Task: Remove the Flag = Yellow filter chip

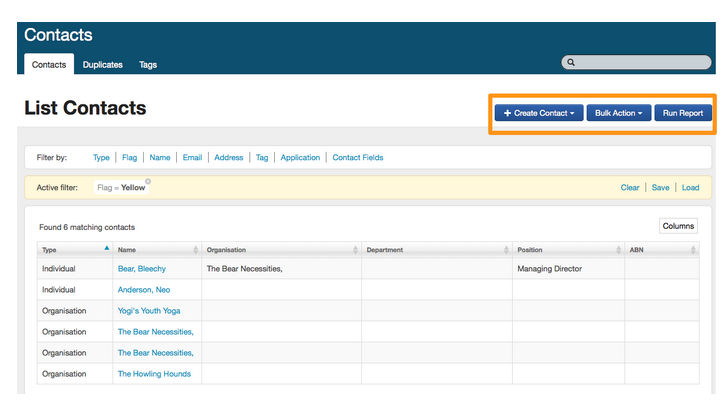Action: click(148, 181)
